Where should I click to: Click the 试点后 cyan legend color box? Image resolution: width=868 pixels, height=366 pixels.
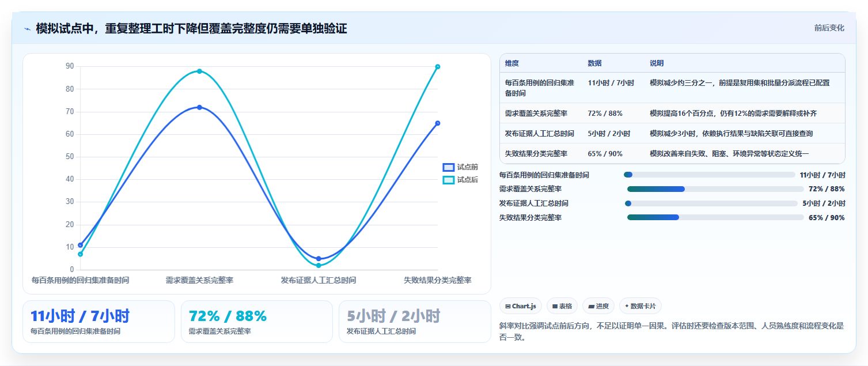449,180
